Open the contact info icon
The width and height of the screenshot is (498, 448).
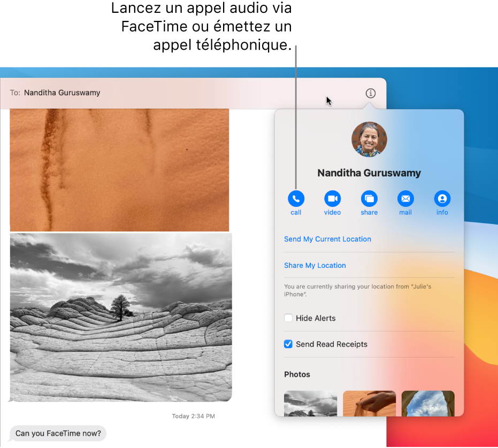pos(442,199)
